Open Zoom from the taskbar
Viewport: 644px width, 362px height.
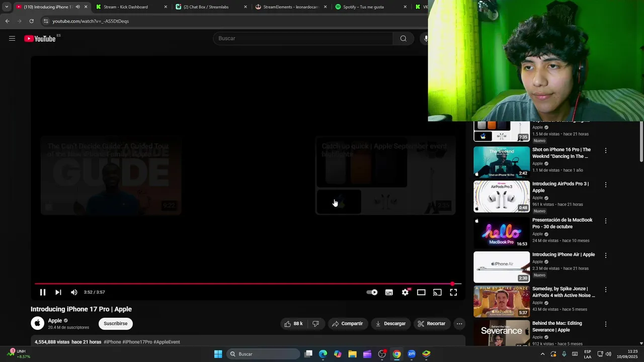[412, 354]
